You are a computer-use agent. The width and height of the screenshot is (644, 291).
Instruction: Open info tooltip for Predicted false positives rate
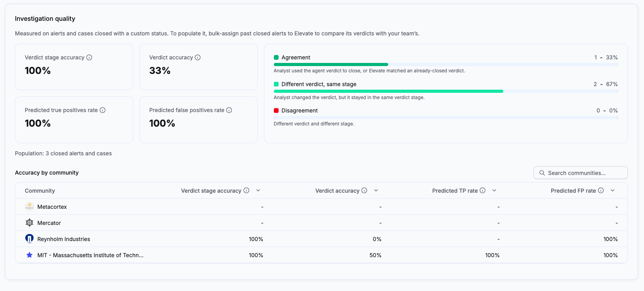(229, 110)
